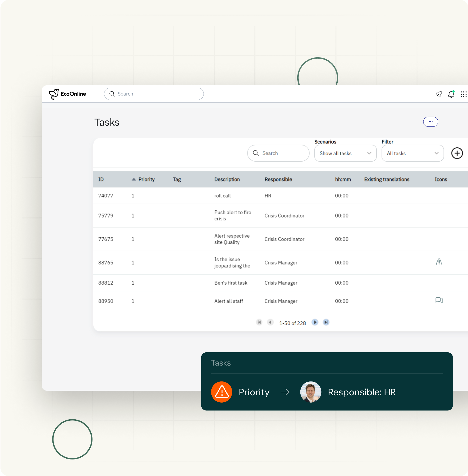
Task: Click the comments icon on task 88950
Action: 439,300
